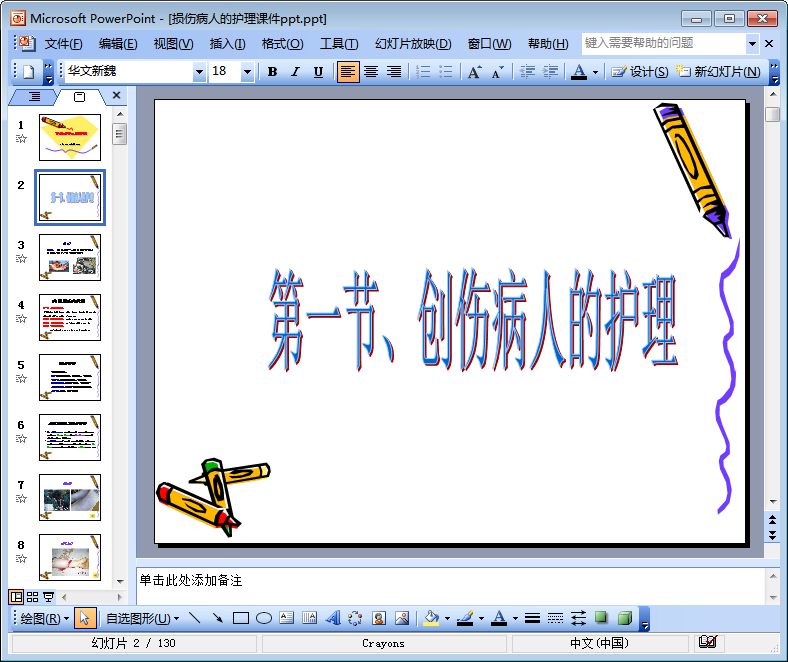788x662 pixels.
Task: Select slide 8 thumbnail
Action: (70, 557)
